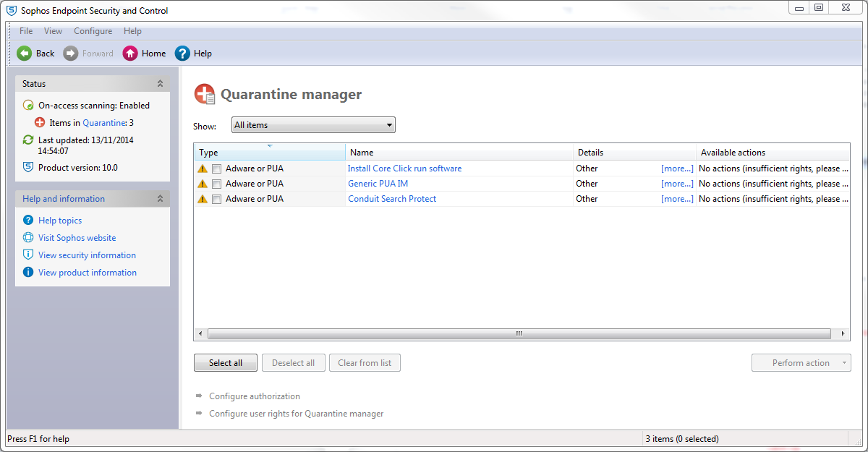This screenshot has width=868, height=452.
Task: Open Install Core Click run software link
Action: tap(404, 169)
